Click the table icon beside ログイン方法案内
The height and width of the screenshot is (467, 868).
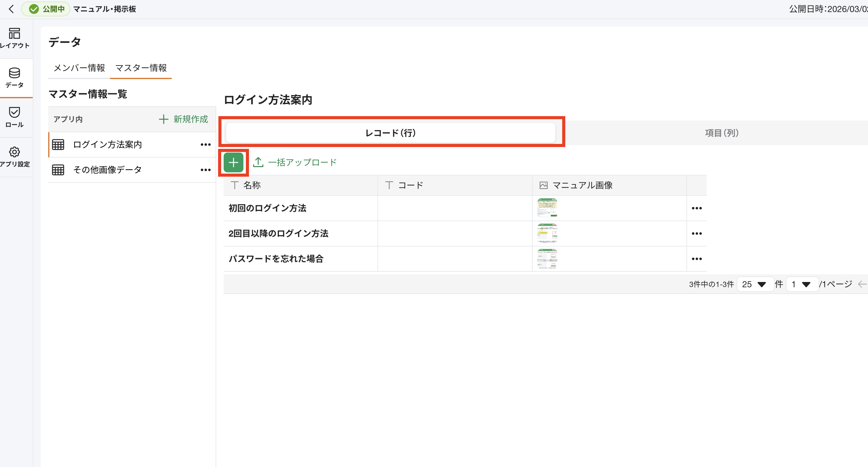coord(58,144)
